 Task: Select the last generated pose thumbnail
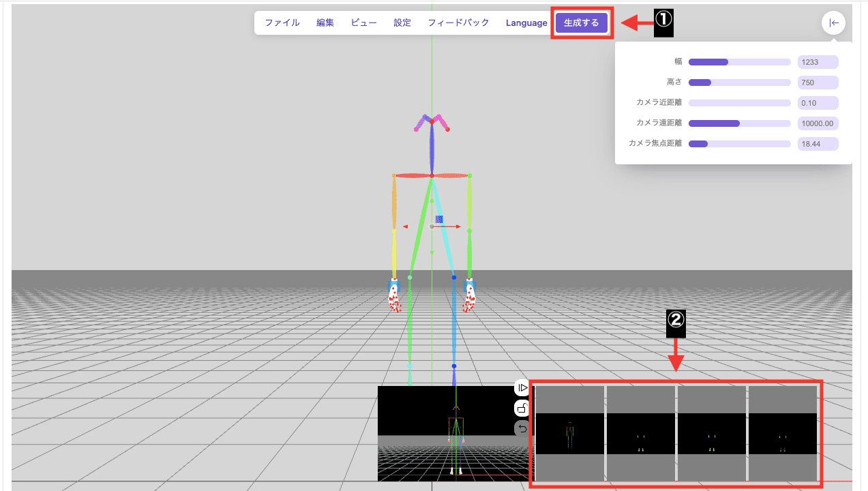click(x=782, y=434)
